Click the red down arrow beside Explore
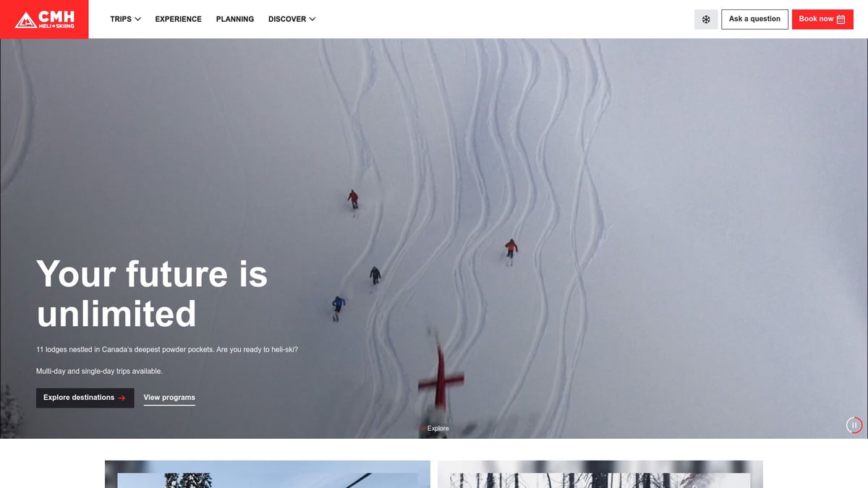The width and height of the screenshot is (868, 488). 423,429
